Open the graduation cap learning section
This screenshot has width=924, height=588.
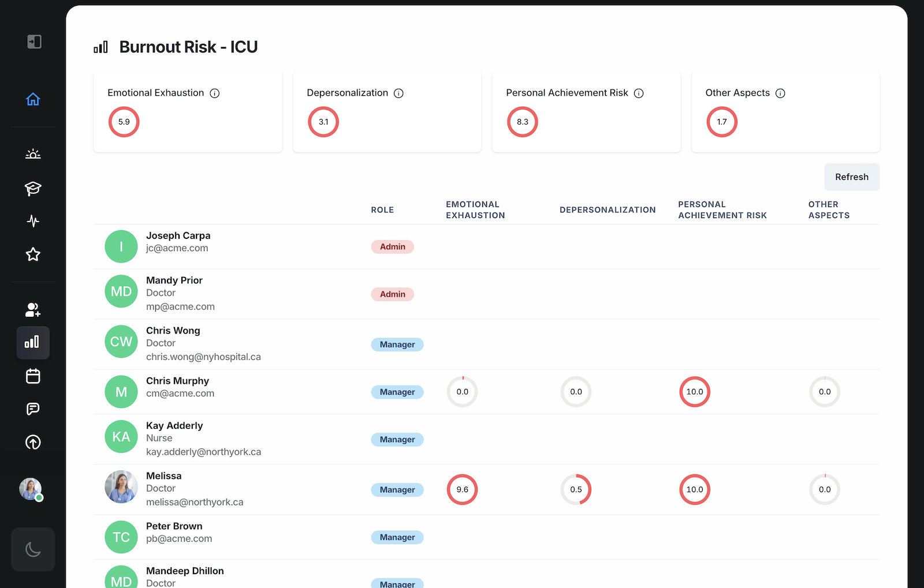[x=33, y=189]
